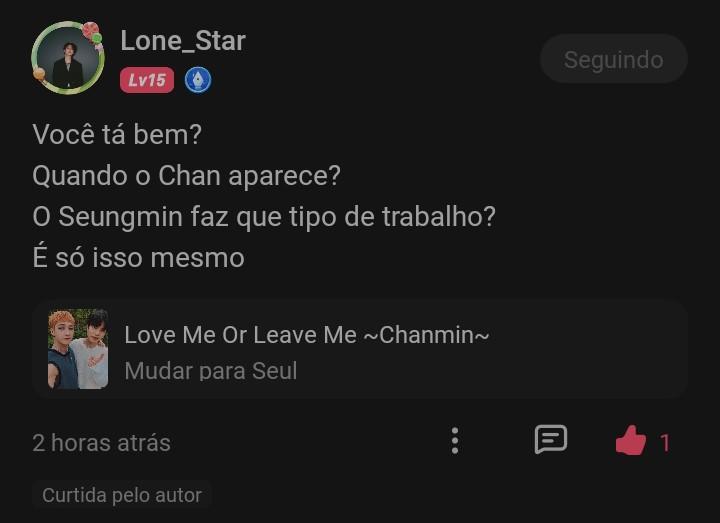Click the "É só isso mesmo" line

click(x=138, y=257)
